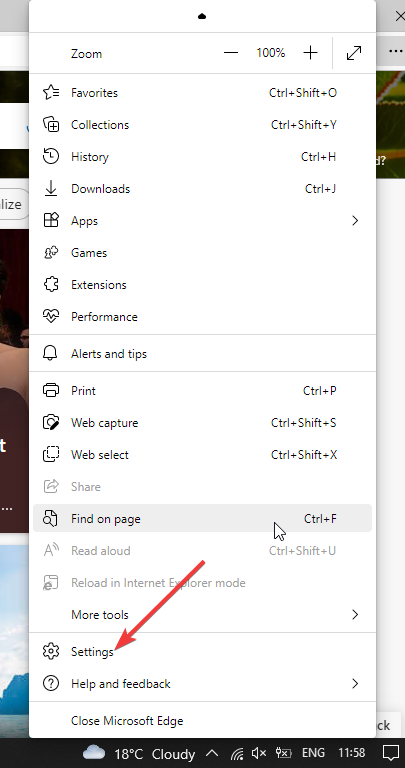Increase zoom with the plus button

310,53
